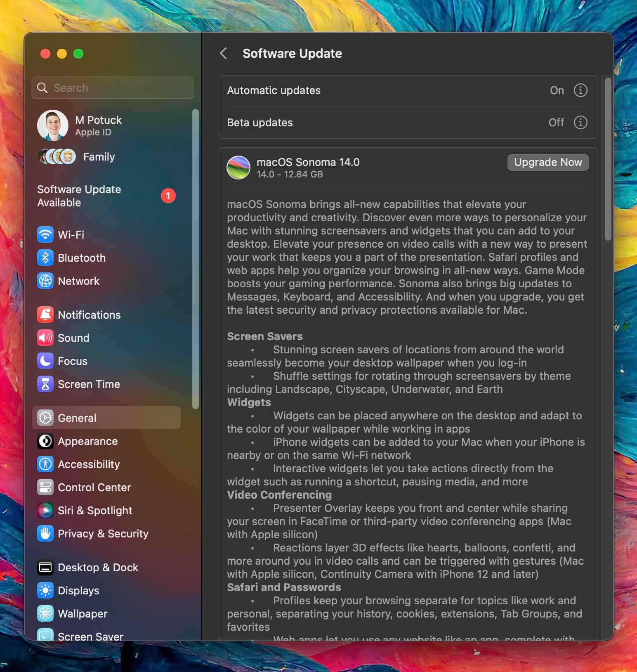This screenshot has width=637, height=672.
Task: Click the Automatic updates label
Action: [274, 90]
